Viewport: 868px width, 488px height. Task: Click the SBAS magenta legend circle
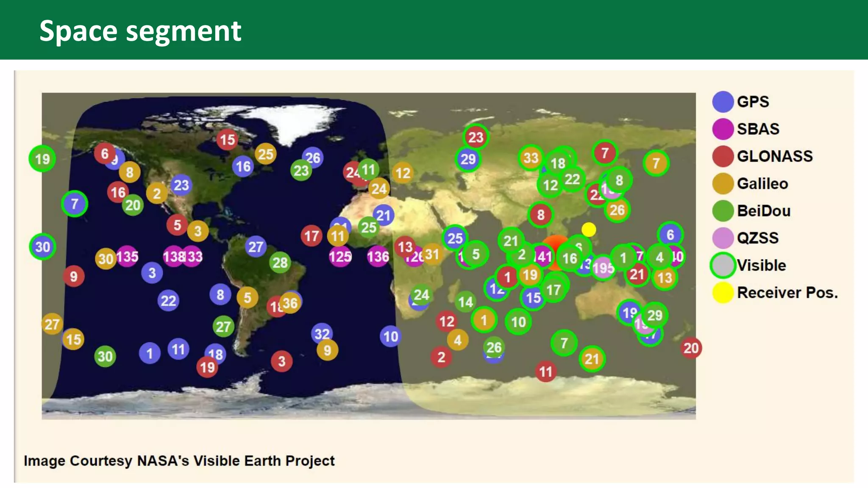(723, 129)
